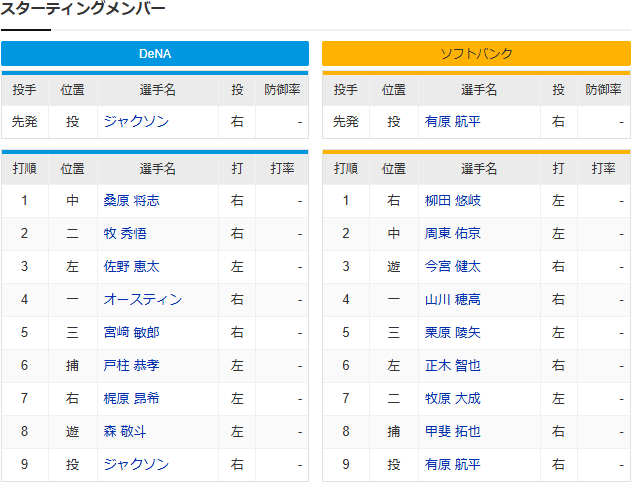Open player page for 牧 秀悟
The height and width of the screenshot is (483, 632).
tap(125, 233)
